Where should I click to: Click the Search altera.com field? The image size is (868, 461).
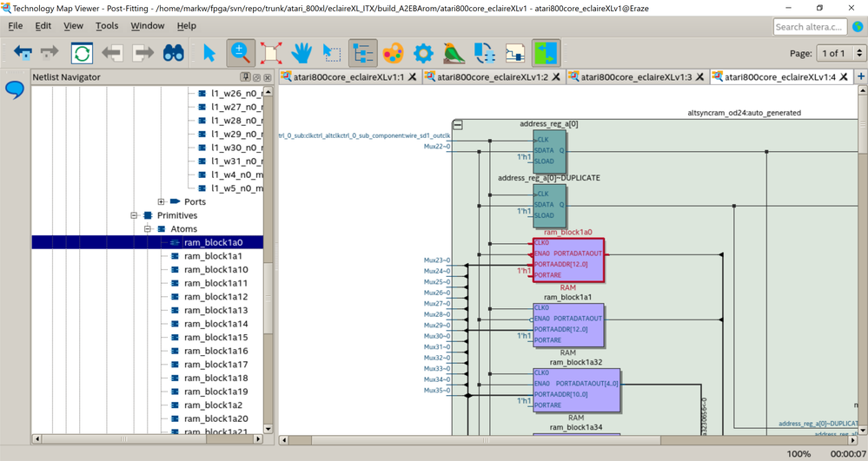point(809,27)
